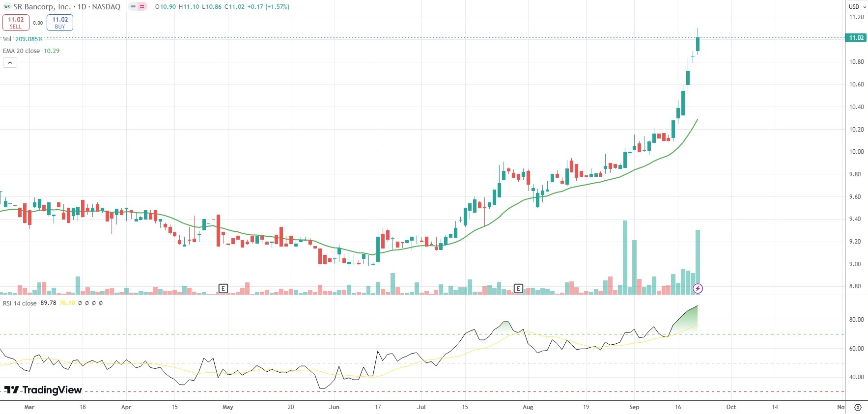
Task: Click the earnings E marker near May
Action: point(223,288)
